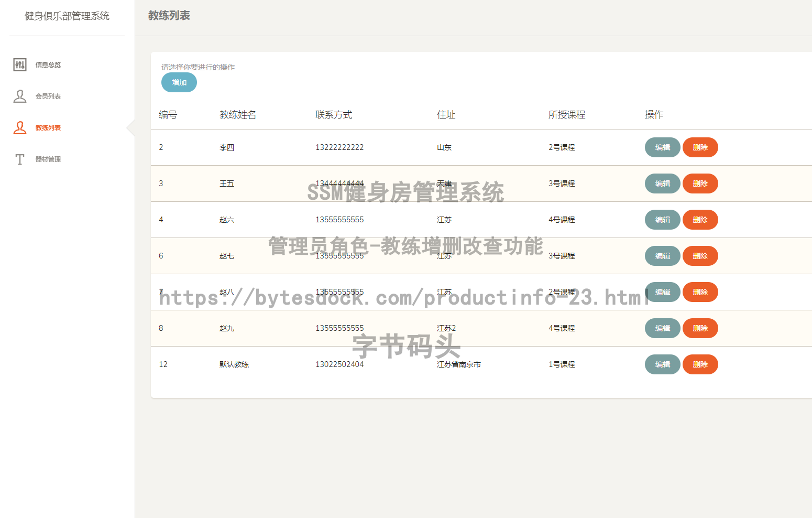Select the 1号课程 course cell
This screenshot has width=812, height=518.
point(562,365)
